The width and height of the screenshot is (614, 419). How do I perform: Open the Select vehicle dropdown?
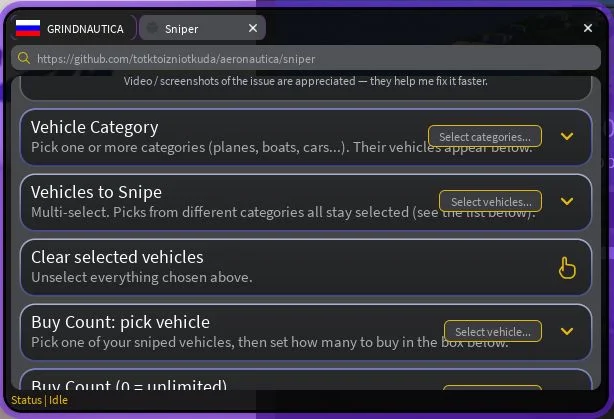coord(493,331)
